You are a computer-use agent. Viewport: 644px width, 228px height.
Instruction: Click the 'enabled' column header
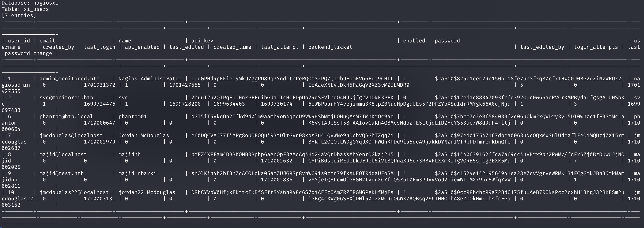point(414,41)
